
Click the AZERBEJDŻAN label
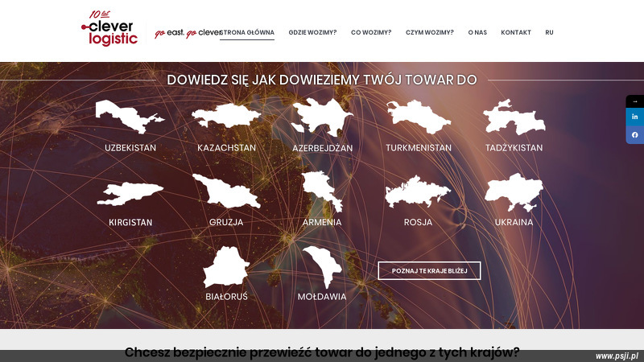coord(323,148)
